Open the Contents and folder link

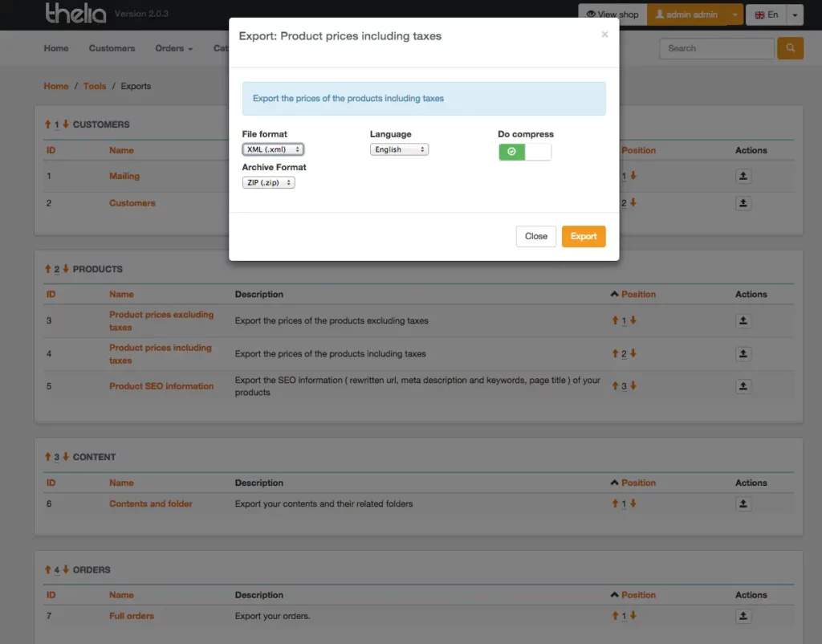[150, 503]
